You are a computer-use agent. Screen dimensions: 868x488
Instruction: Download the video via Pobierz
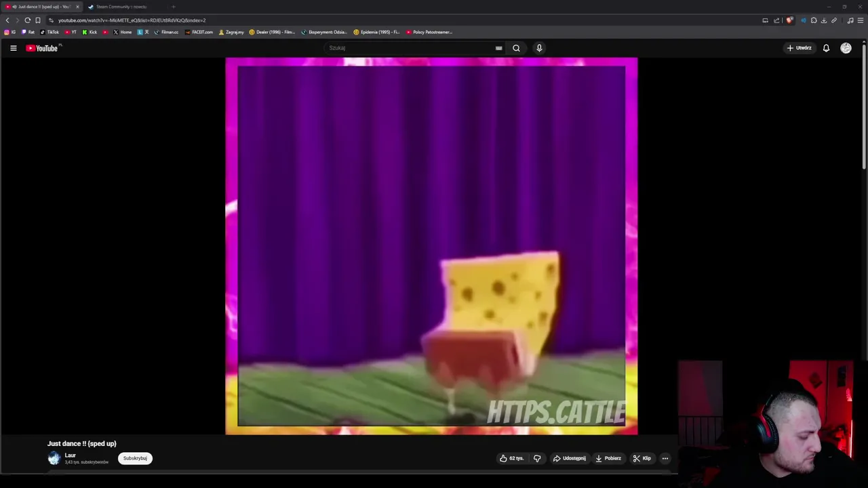pyautogui.click(x=608, y=459)
